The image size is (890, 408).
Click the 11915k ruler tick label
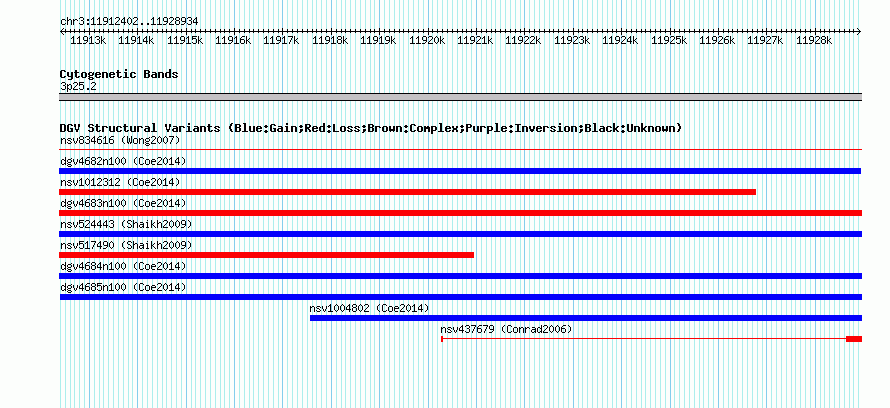(x=185, y=40)
